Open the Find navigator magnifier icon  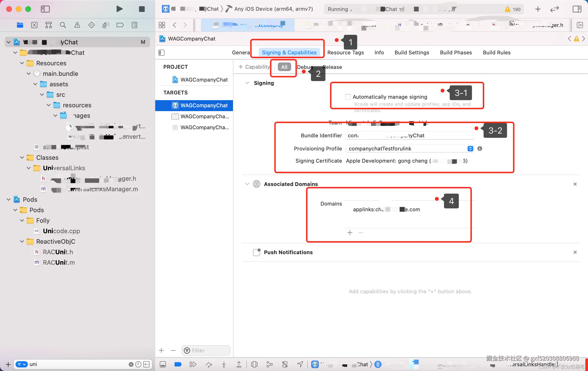click(x=63, y=25)
